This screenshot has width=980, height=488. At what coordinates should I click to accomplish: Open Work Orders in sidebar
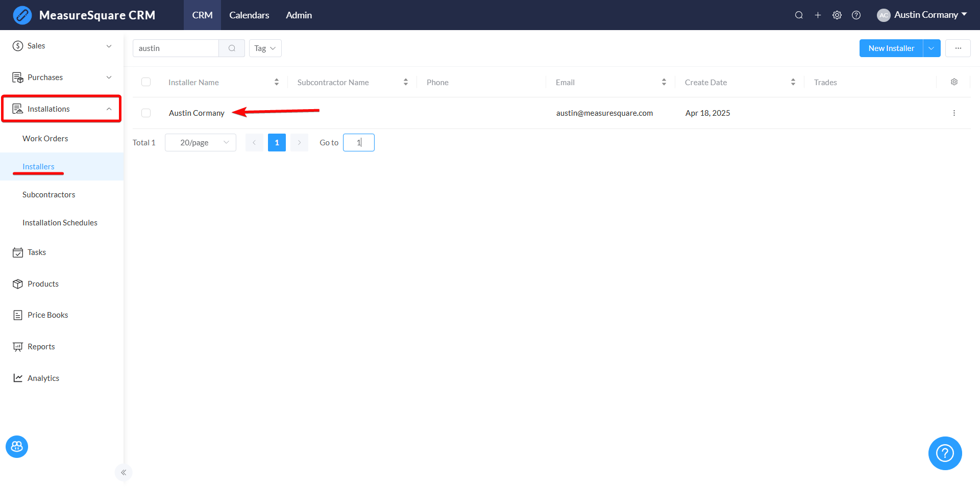coord(45,139)
